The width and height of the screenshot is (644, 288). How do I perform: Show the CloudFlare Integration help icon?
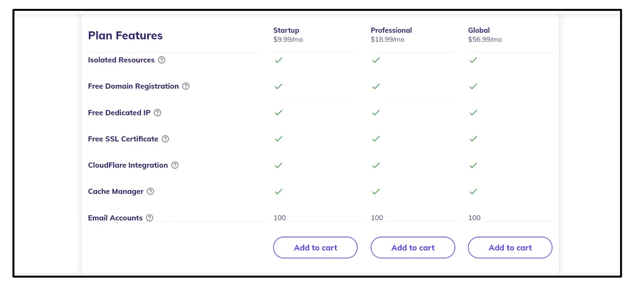pyautogui.click(x=175, y=165)
